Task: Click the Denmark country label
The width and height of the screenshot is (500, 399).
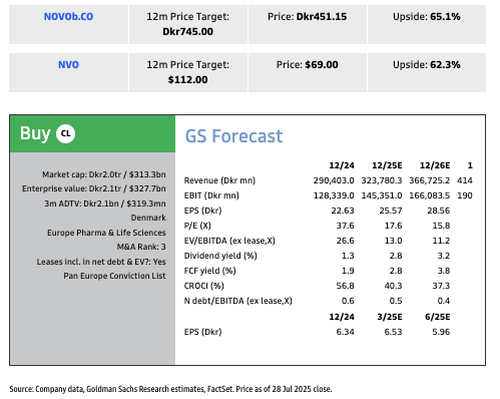Action: tap(148, 218)
